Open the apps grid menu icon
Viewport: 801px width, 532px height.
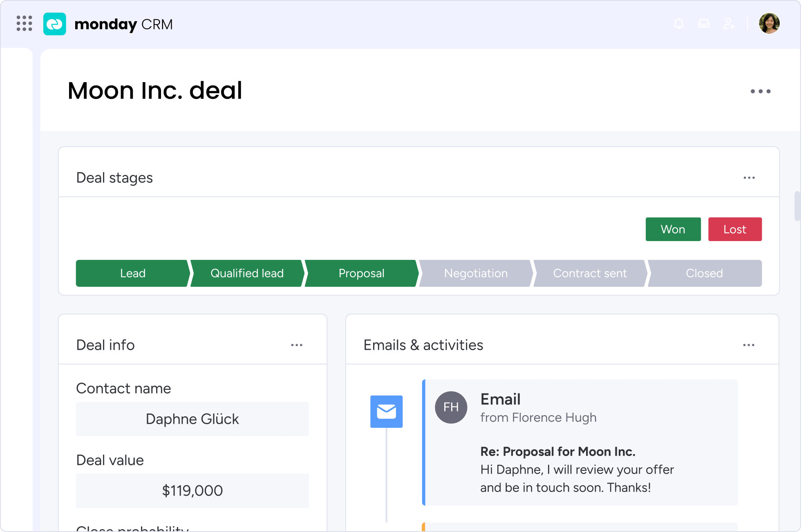pyautogui.click(x=24, y=24)
